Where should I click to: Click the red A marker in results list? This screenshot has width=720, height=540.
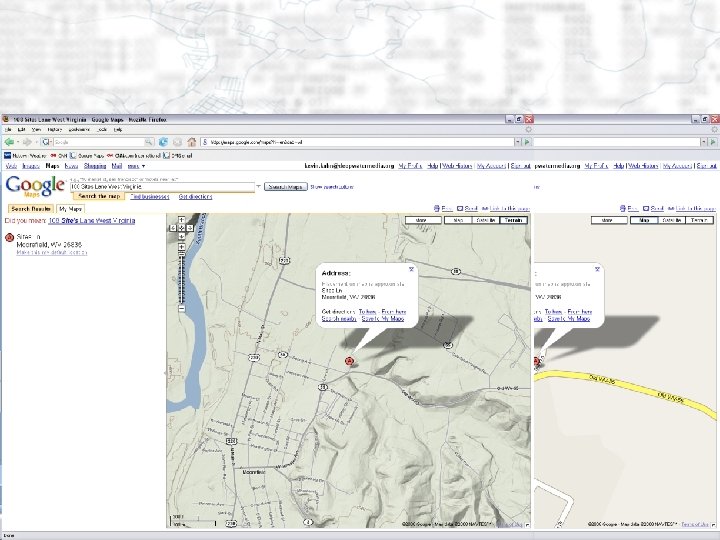(x=9, y=239)
